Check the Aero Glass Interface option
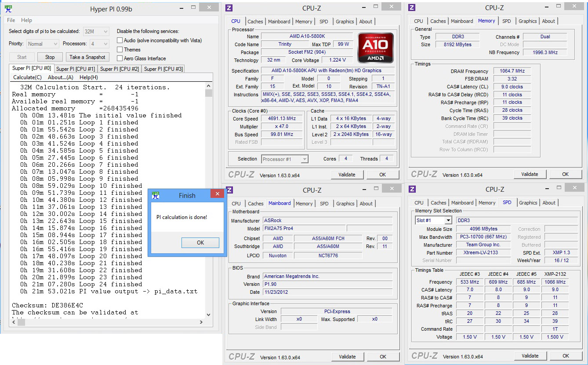The image size is (588, 365). (x=120, y=58)
